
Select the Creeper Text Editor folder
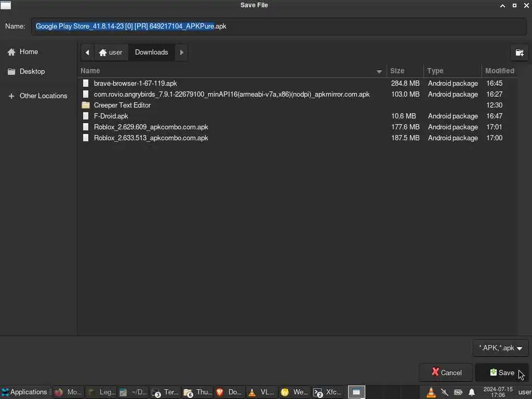[298, 105]
